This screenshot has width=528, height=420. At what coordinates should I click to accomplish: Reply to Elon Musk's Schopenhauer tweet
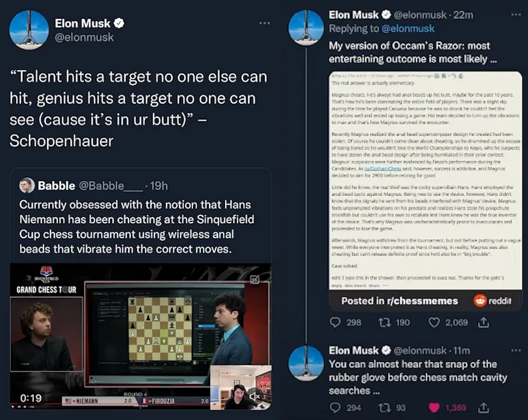336,322
